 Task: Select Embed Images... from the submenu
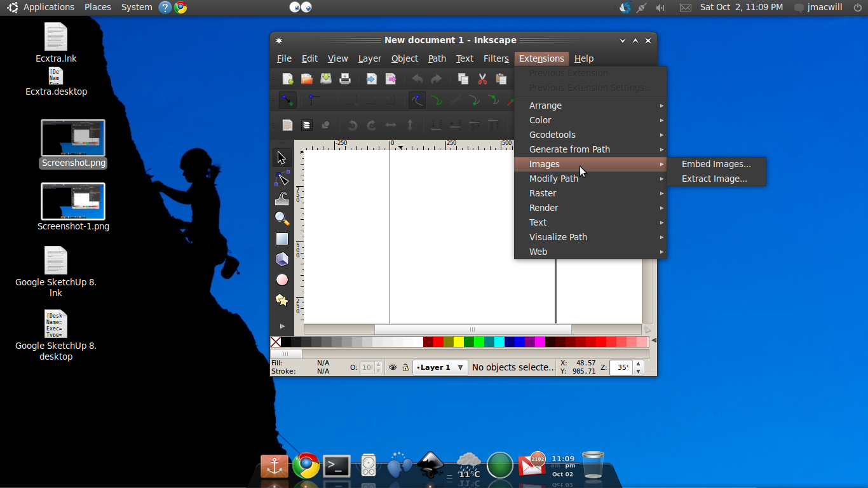pyautogui.click(x=716, y=164)
